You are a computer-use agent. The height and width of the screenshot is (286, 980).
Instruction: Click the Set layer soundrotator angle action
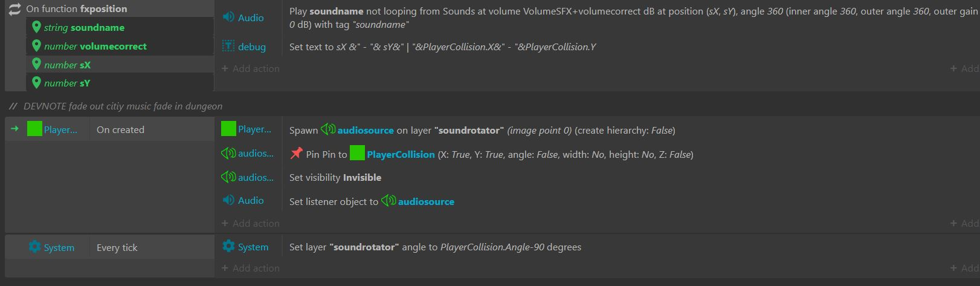click(435, 247)
